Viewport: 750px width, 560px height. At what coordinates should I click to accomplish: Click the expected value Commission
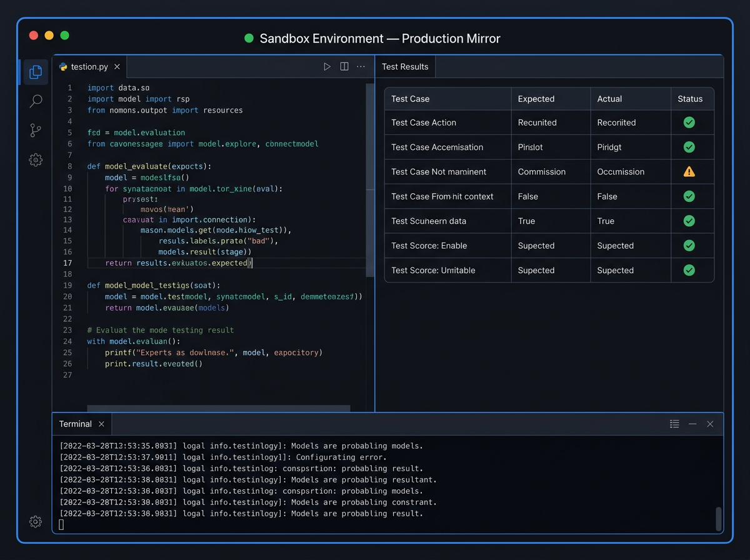point(542,171)
